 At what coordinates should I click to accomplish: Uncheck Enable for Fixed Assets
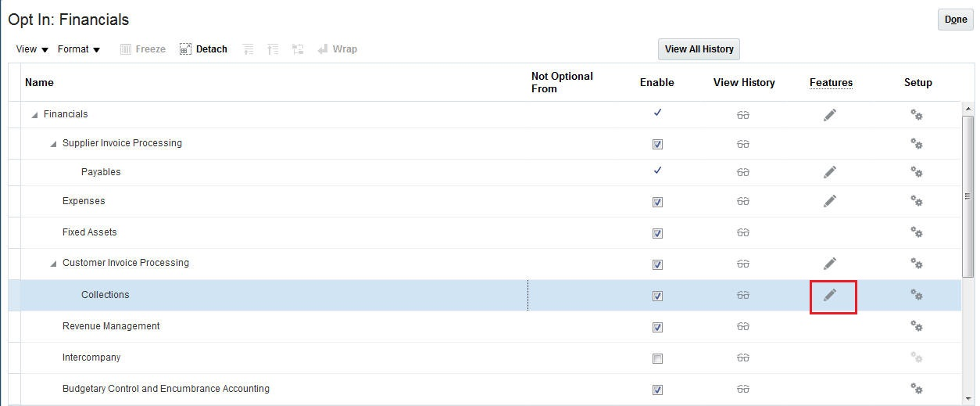(657, 233)
